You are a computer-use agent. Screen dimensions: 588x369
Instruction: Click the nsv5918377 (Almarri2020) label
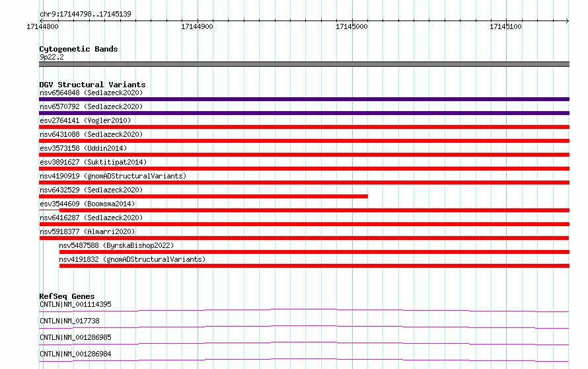click(x=87, y=231)
